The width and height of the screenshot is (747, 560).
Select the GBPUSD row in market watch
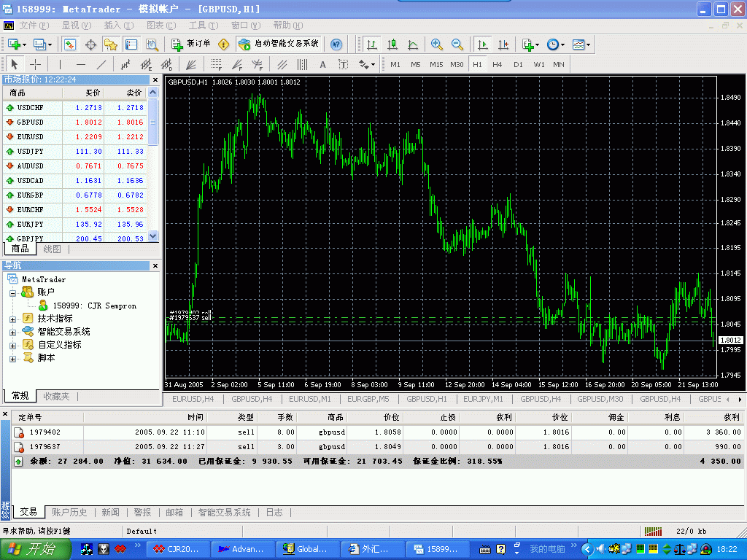(x=73, y=122)
